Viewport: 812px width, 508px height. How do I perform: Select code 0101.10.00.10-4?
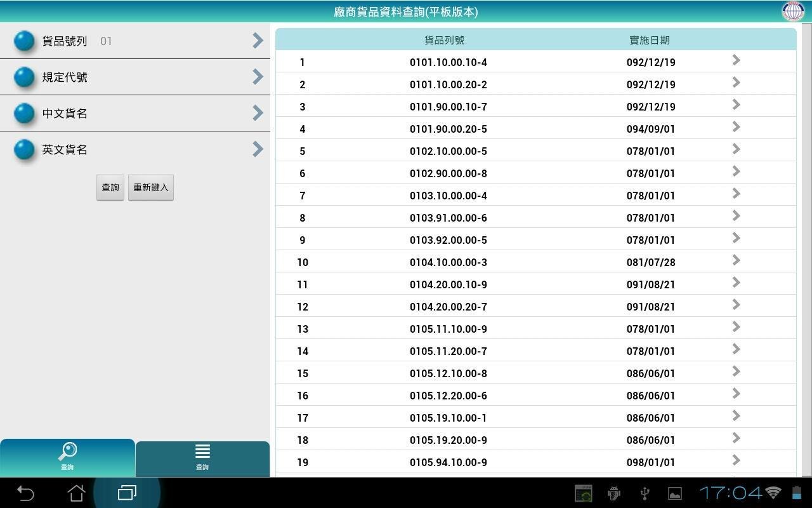[x=448, y=62]
